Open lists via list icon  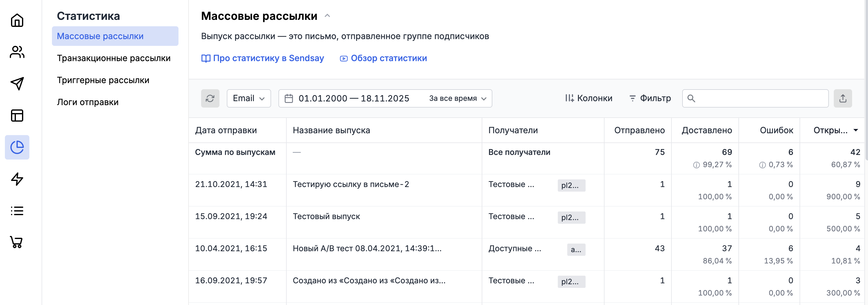pos(17,211)
